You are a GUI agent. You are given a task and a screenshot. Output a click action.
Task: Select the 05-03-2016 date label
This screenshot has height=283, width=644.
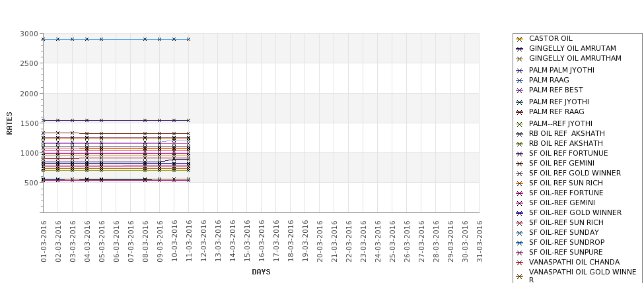pyautogui.click(x=102, y=241)
